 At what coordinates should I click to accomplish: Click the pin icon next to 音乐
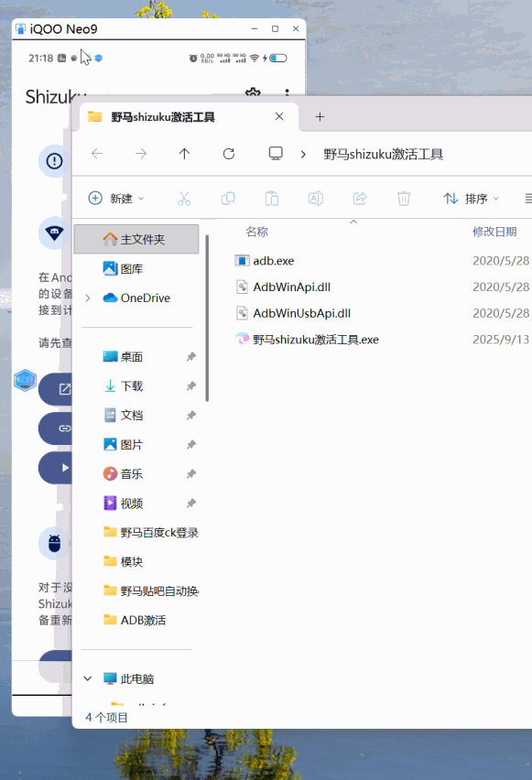click(x=191, y=474)
